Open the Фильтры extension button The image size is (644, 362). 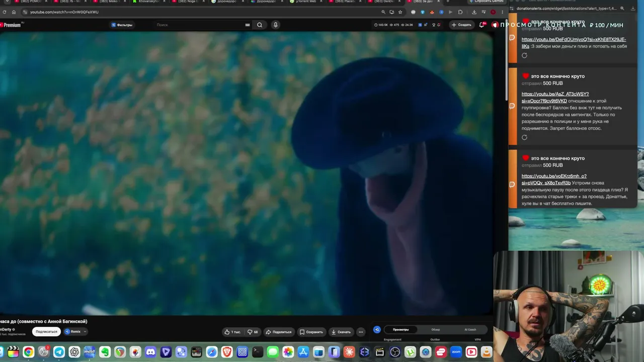coord(122,25)
